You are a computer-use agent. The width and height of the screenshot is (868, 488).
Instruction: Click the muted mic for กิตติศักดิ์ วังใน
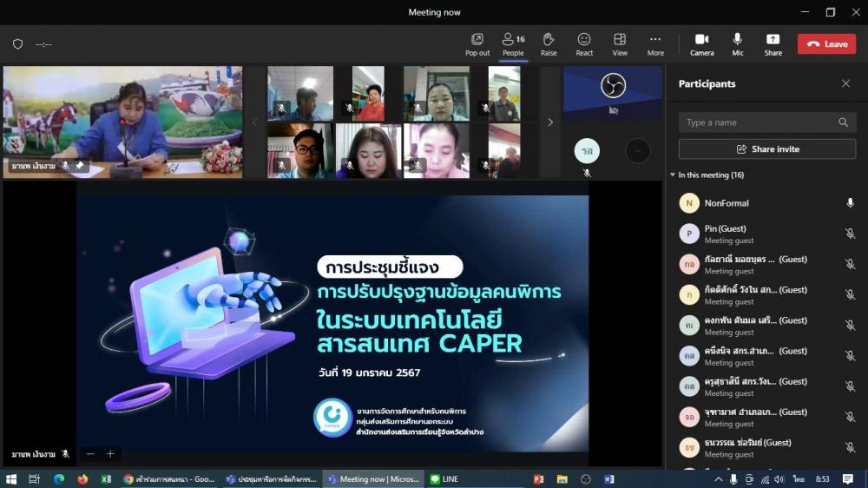tap(850, 294)
